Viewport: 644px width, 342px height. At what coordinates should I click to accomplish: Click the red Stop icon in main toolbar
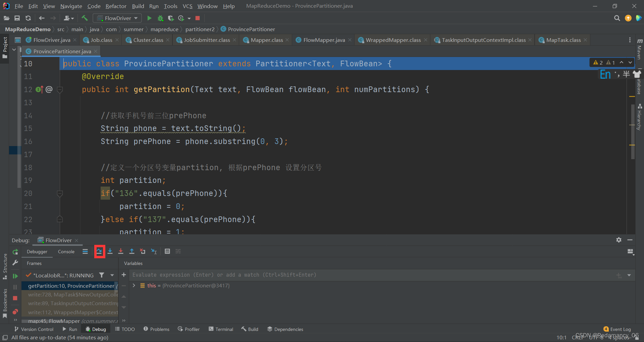198,18
